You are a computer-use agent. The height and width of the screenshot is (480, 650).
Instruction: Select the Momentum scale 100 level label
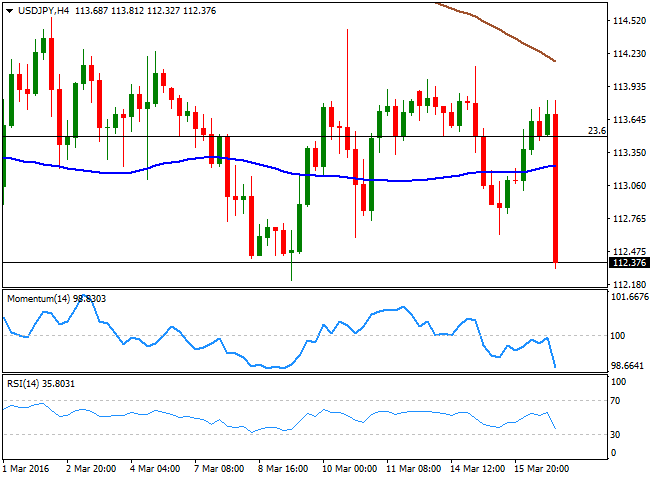[x=618, y=336]
